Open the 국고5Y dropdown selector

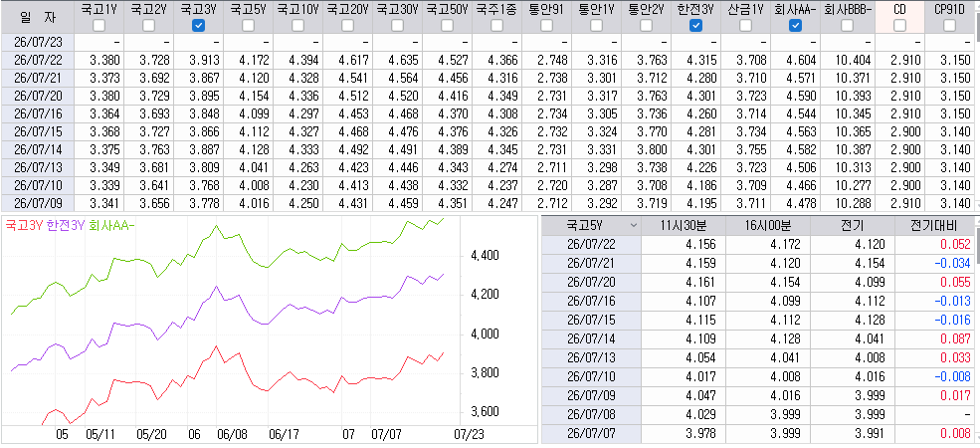coord(591,225)
